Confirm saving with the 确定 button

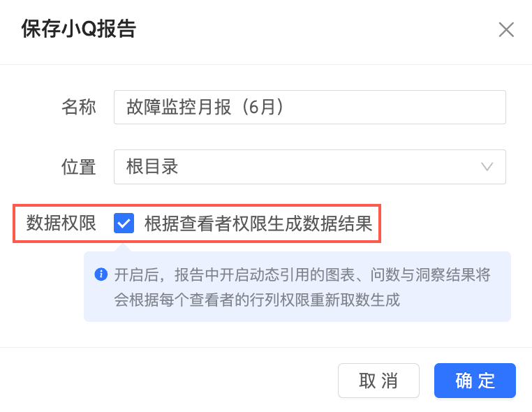coord(475,381)
